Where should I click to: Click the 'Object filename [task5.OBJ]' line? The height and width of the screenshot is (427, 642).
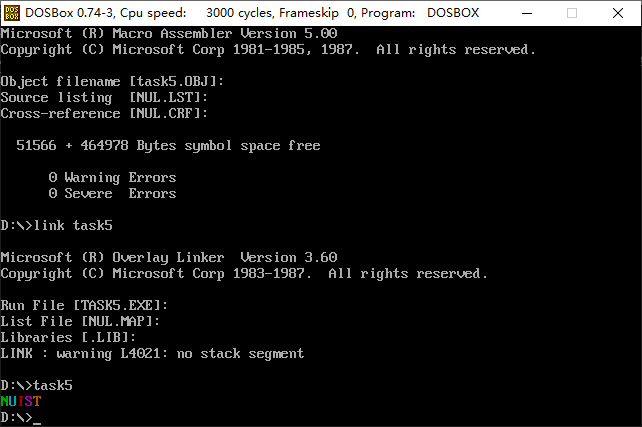(112, 81)
